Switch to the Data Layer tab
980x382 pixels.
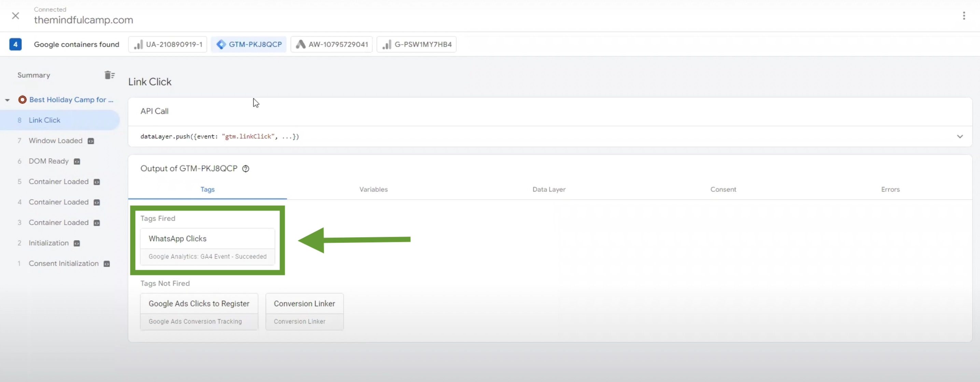[549, 189]
